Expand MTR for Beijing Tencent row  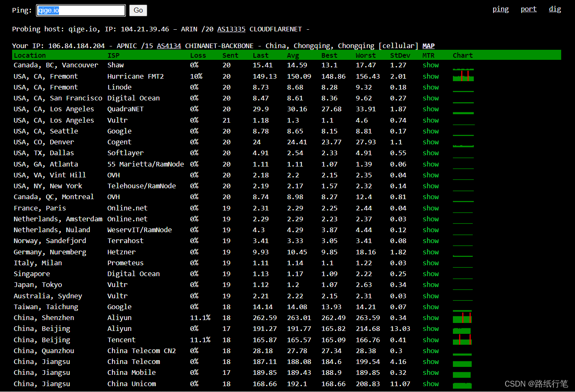[430, 340]
